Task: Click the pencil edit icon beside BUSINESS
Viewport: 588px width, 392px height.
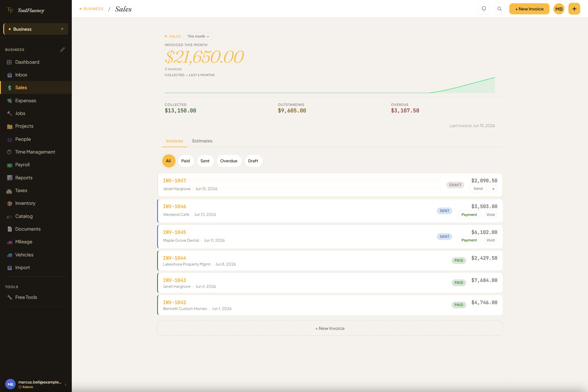Action: point(63,50)
